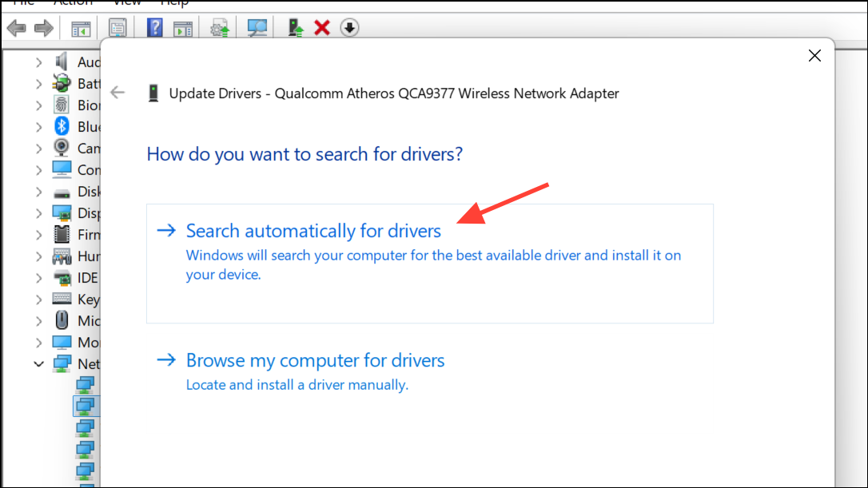This screenshot has width=868, height=488.
Task: Click the blue Help question mark icon
Action: [154, 28]
